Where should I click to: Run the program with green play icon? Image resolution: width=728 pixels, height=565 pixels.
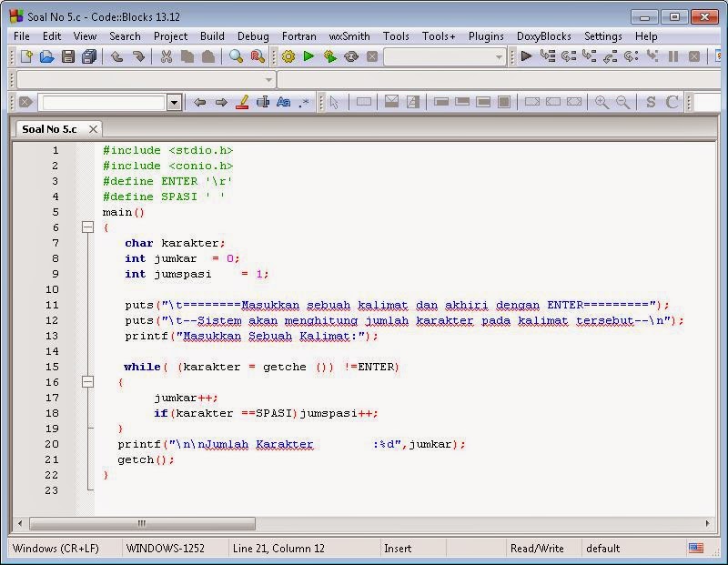click(308, 56)
